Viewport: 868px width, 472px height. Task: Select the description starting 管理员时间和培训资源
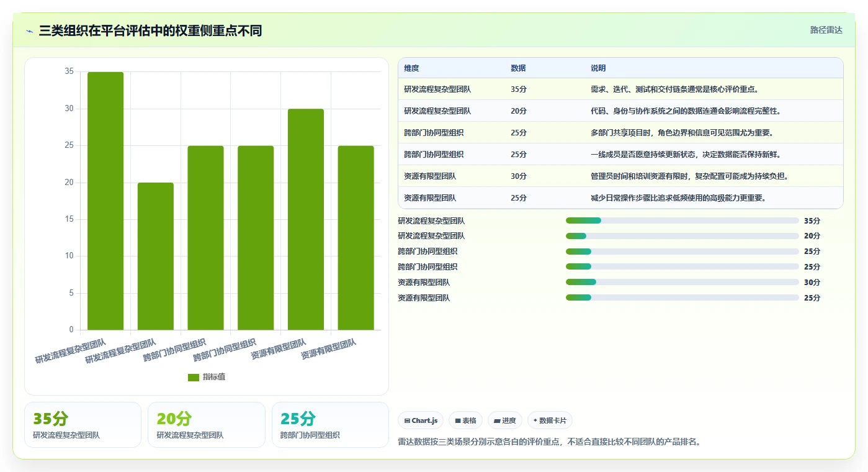pos(689,176)
